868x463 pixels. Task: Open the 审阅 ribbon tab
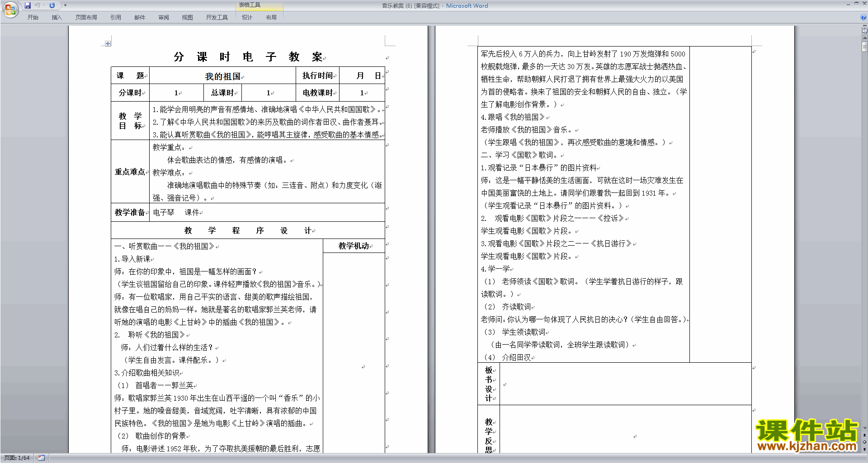click(164, 17)
